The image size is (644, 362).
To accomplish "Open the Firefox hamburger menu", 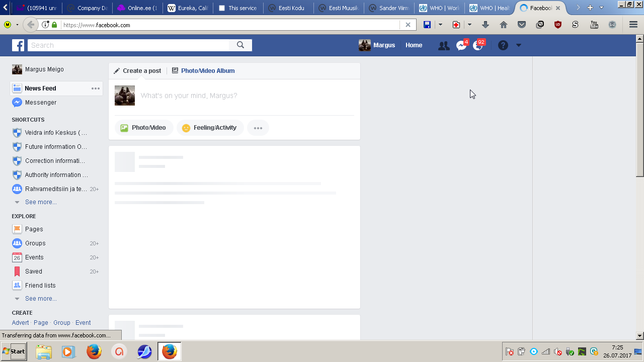I will click(633, 25).
